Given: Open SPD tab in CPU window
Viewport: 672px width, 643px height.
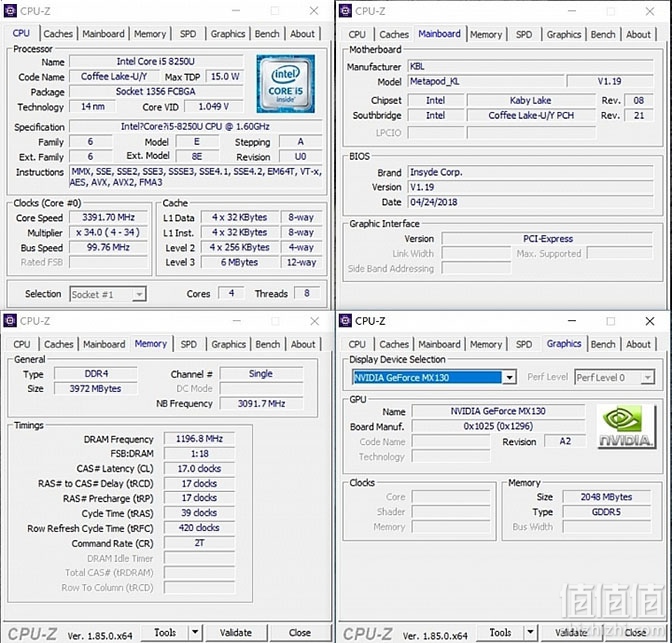Looking at the screenshot, I should [188, 34].
